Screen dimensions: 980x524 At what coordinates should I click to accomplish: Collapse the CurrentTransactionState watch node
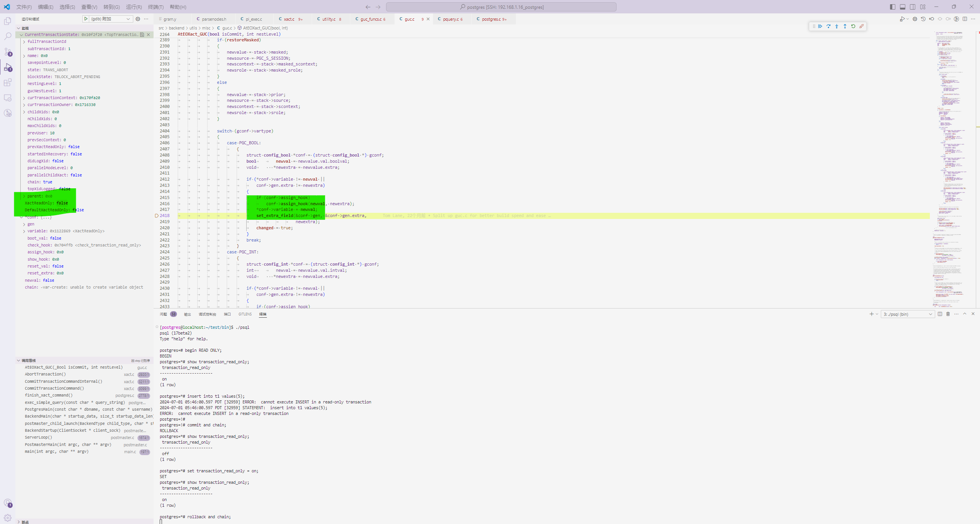coord(21,35)
